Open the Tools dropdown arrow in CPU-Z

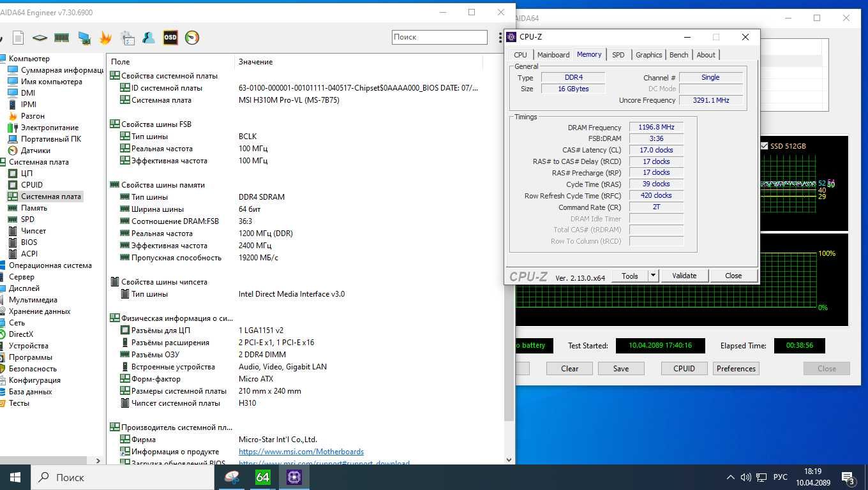click(653, 276)
